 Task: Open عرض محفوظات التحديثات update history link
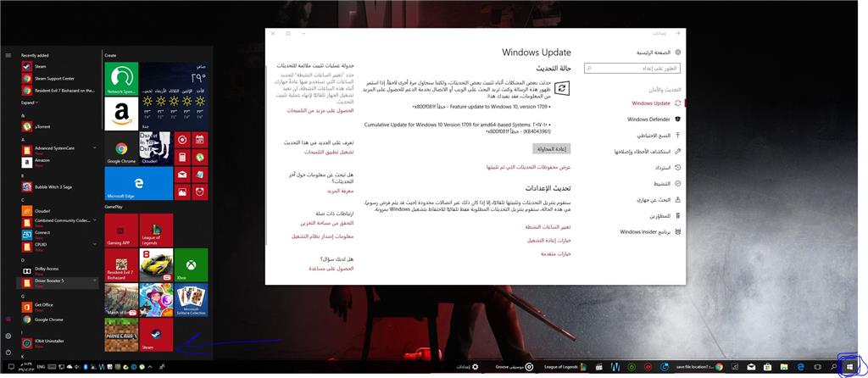pyautogui.click(x=529, y=167)
